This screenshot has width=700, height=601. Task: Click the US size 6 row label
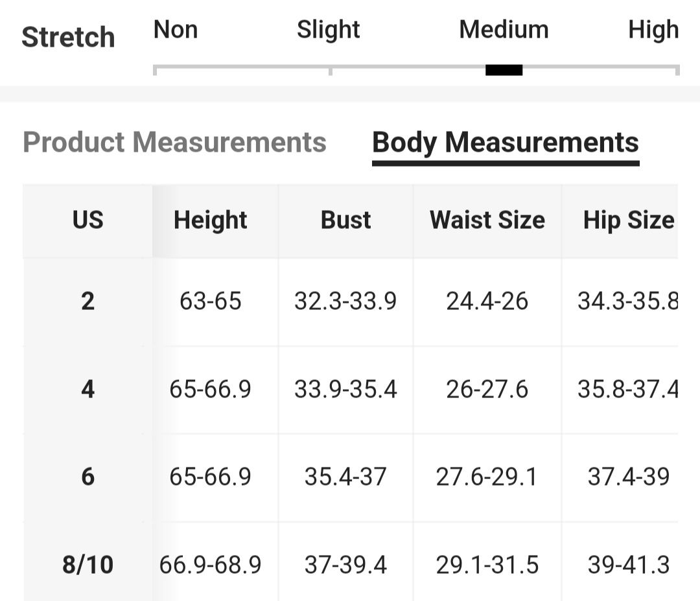pos(88,477)
